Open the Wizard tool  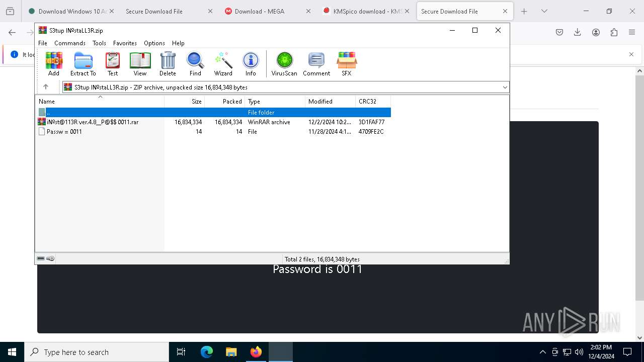click(223, 64)
